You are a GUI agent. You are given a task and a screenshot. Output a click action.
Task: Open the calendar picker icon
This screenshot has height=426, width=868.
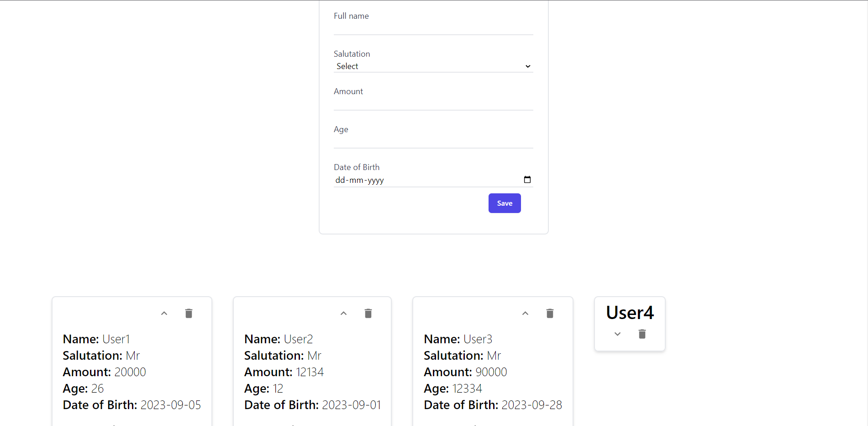tap(527, 180)
